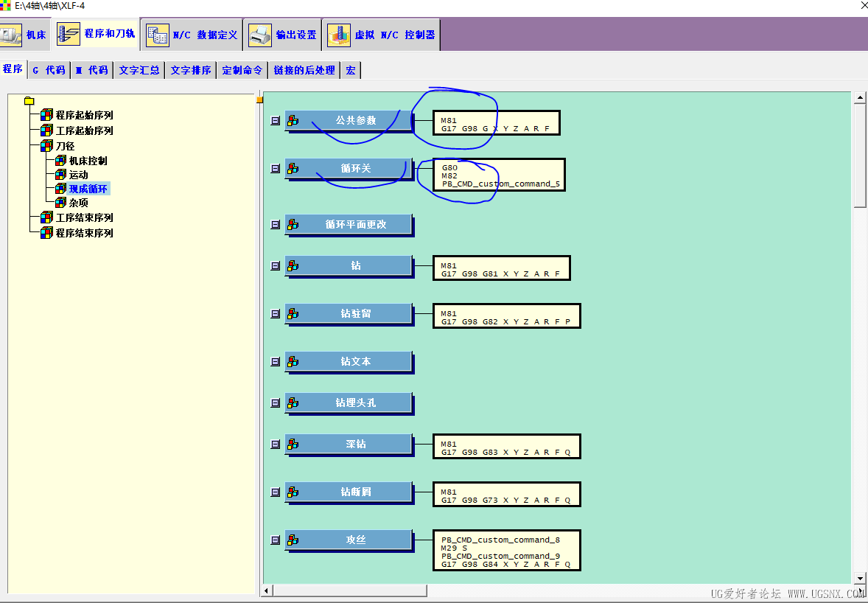Click the event icon on 循环关 bar
Viewport: 868px width, 603px height.
293,168
